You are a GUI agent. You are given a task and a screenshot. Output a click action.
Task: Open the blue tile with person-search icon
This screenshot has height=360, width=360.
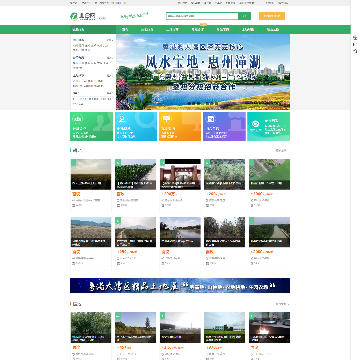click(x=136, y=126)
